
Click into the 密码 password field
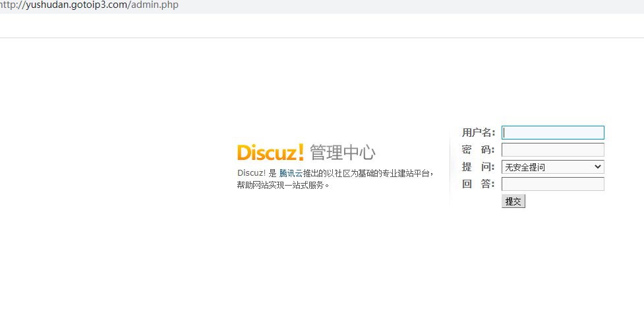point(553,149)
